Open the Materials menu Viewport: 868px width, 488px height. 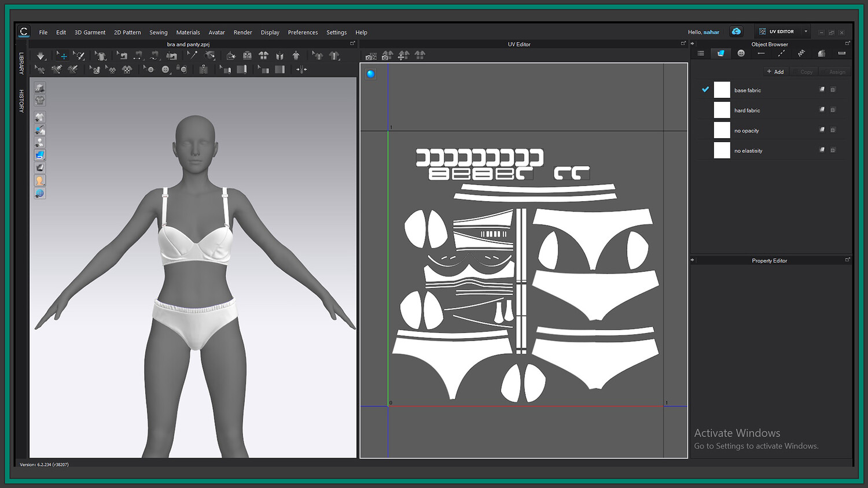click(x=187, y=32)
